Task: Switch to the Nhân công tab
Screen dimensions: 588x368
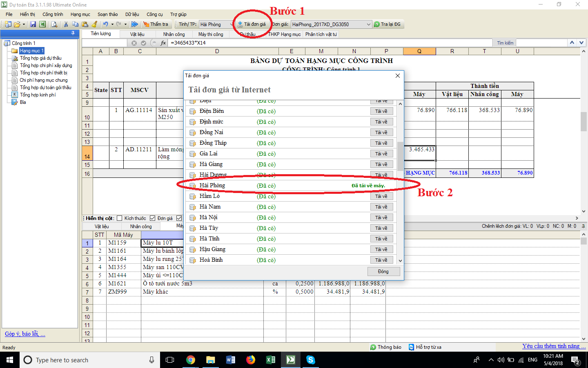Action: coord(174,34)
